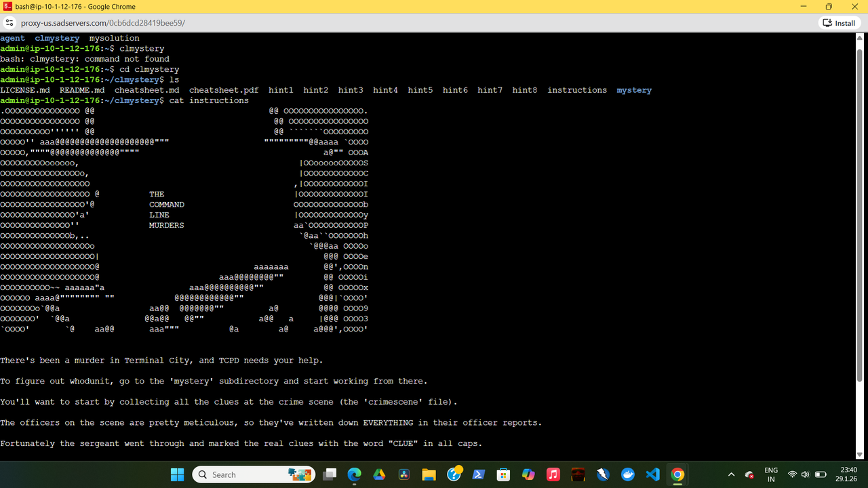Click the line mentioning 'crimescene' file
The image size is (868, 488).
pos(229,402)
